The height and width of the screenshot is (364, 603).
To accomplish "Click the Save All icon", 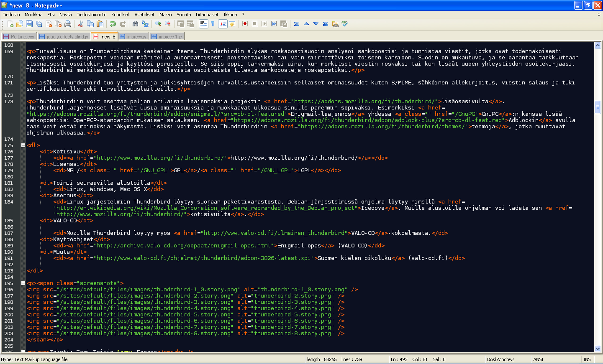I will 39,24.
